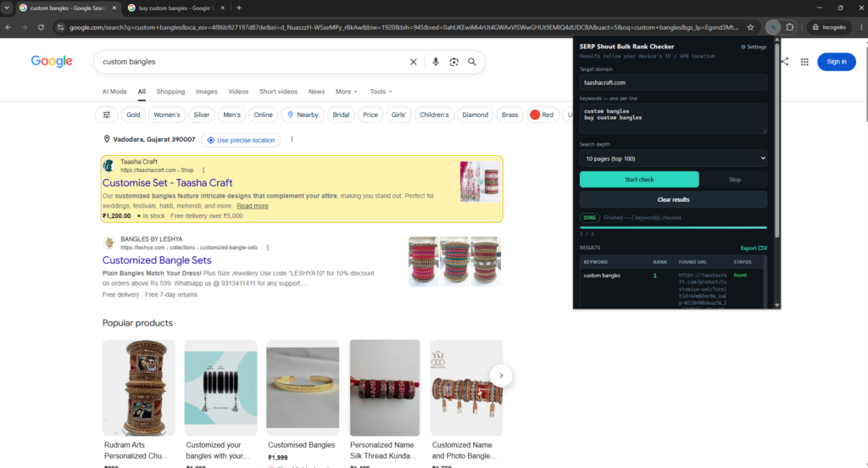Viewport: 868px width, 468px height.
Task: Open Incognito profile indicator
Action: [829, 27]
